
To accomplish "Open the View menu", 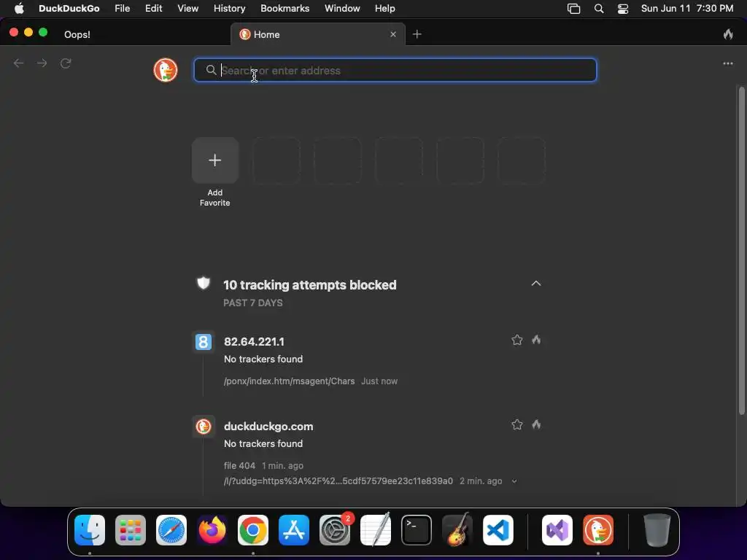I will tap(187, 8).
